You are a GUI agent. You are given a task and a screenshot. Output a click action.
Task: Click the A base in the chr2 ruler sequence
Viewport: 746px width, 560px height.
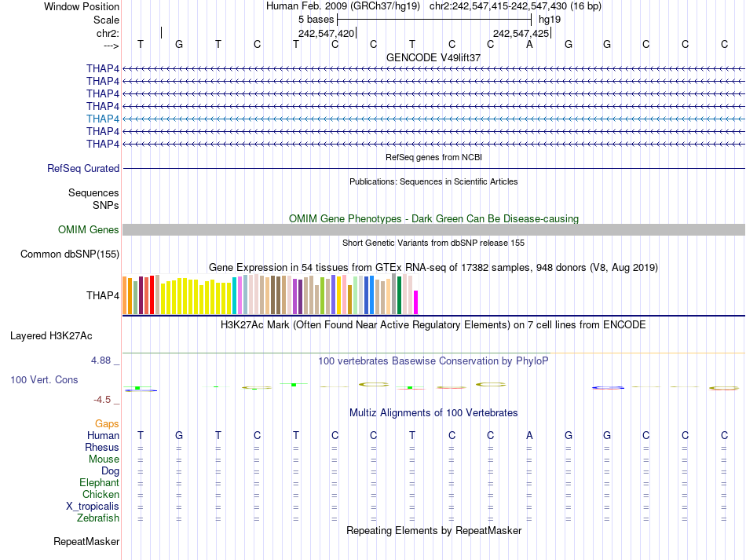point(529,44)
